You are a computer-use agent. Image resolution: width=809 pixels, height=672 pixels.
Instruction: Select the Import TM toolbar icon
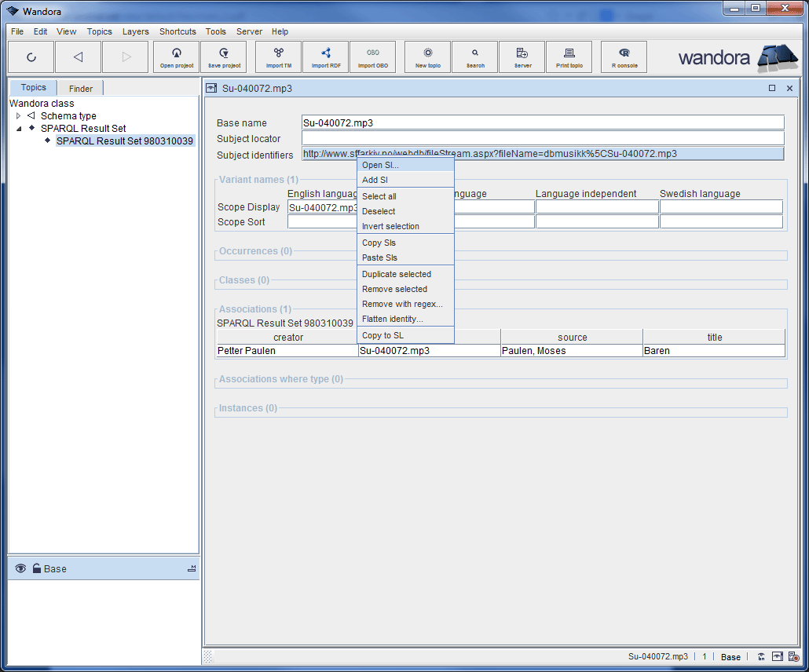click(278, 57)
